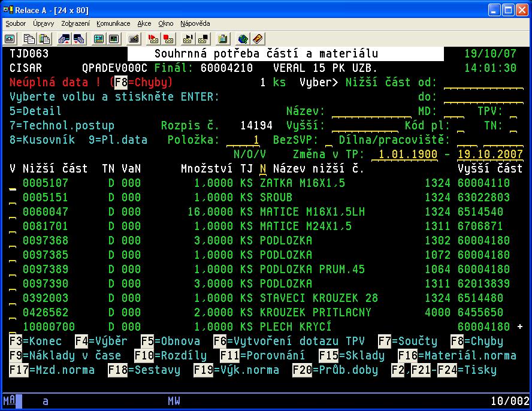Open the Soubor menu
The height and width of the screenshot is (411, 532).
coord(16,23)
